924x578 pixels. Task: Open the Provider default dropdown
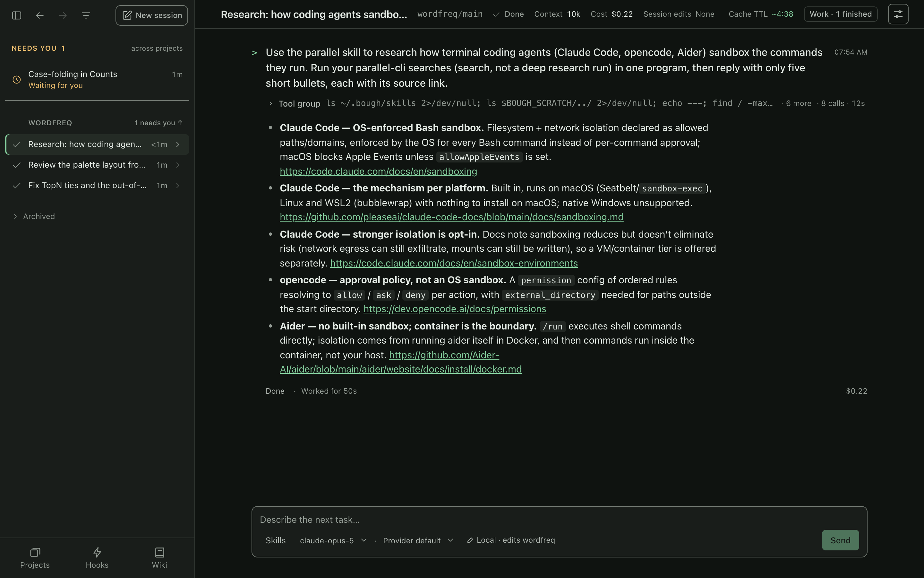point(418,540)
